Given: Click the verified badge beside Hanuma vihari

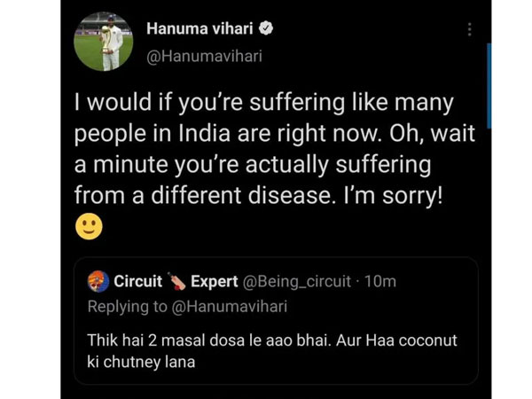Looking at the screenshot, I should 267,29.
